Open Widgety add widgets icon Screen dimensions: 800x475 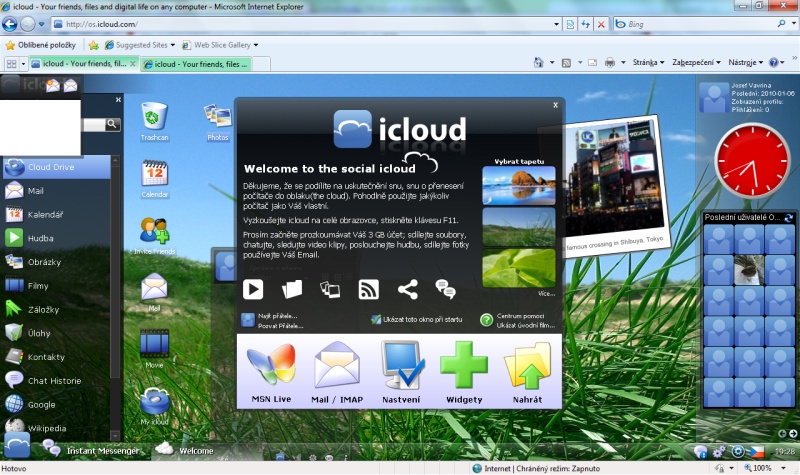click(x=464, y=372)
